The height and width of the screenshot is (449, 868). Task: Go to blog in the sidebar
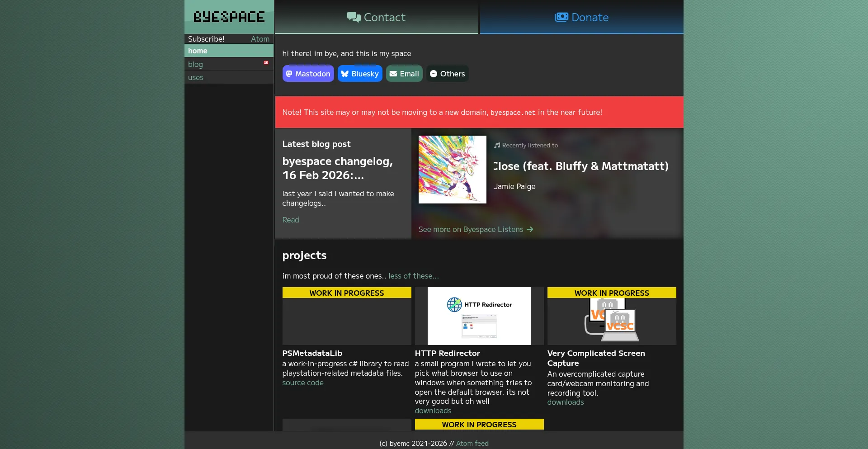coord(229,64)
